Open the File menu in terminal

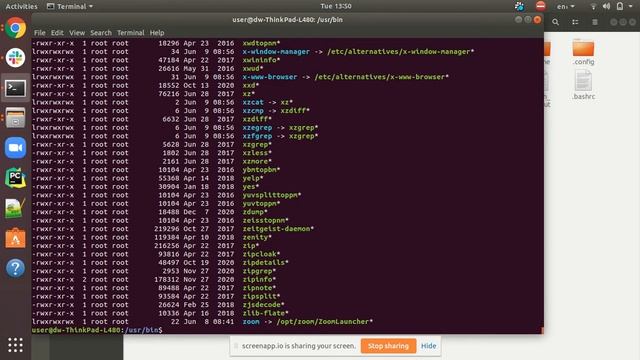tap(40, 33)
